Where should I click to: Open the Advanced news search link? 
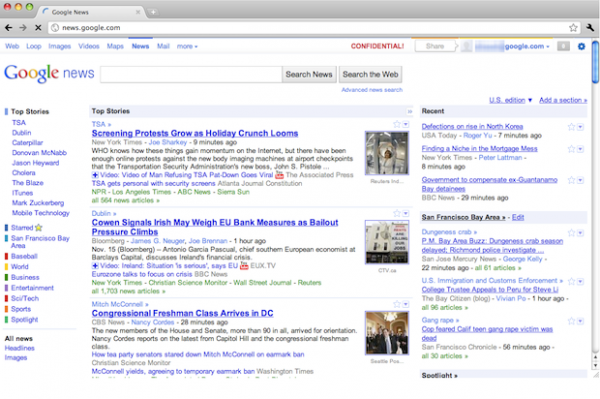pos(372,90)
